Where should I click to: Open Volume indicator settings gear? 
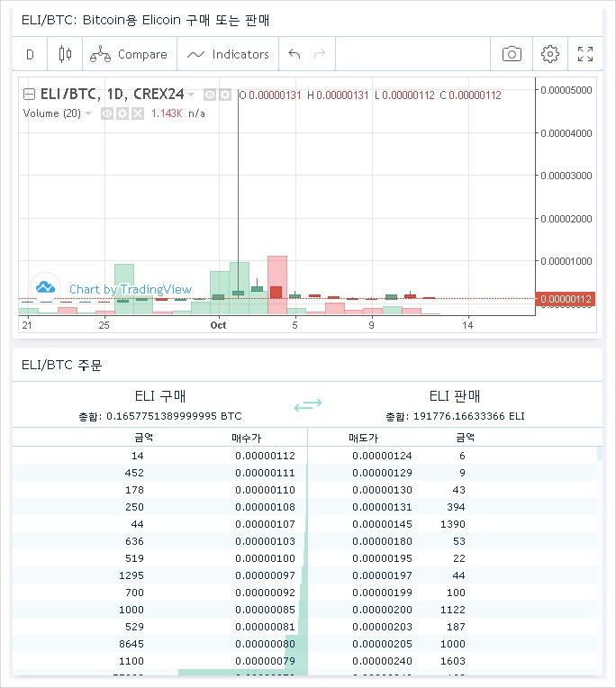[x=122, y=114]
